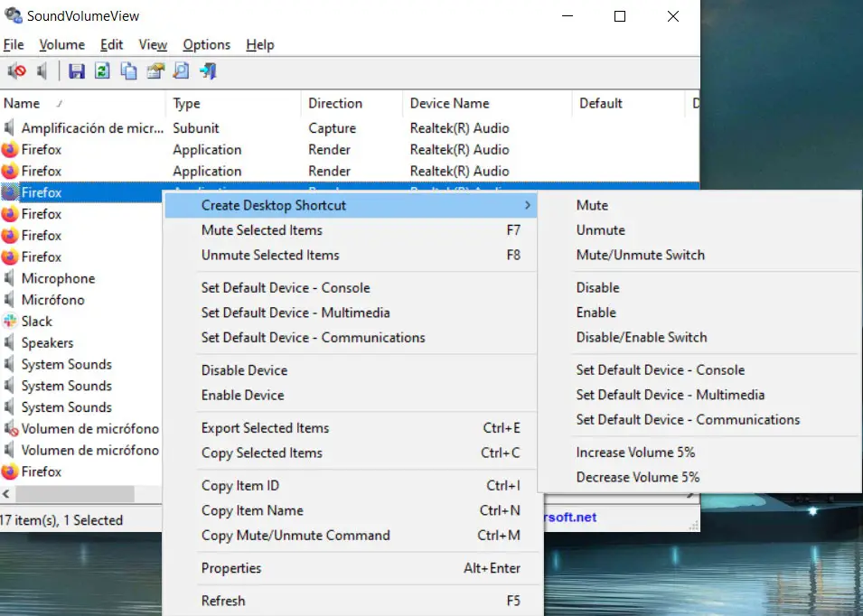
Task: Select Disable/Enable Switch shortcut option
Action: (x=699, y=337)
